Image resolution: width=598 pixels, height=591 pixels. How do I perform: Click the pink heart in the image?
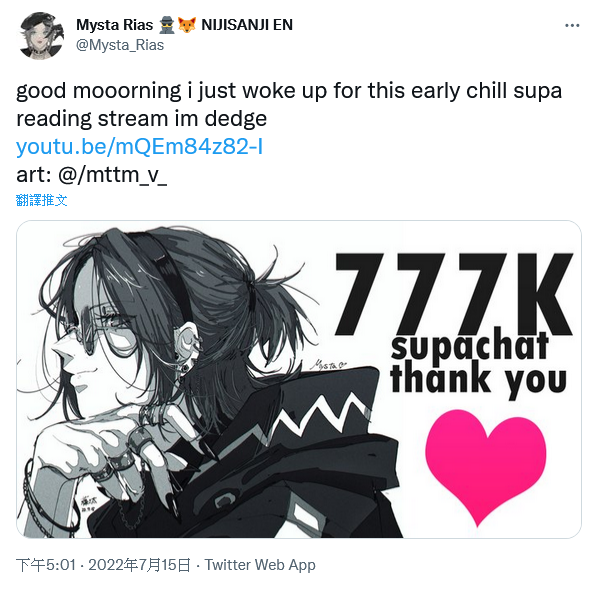click(485, 467)
